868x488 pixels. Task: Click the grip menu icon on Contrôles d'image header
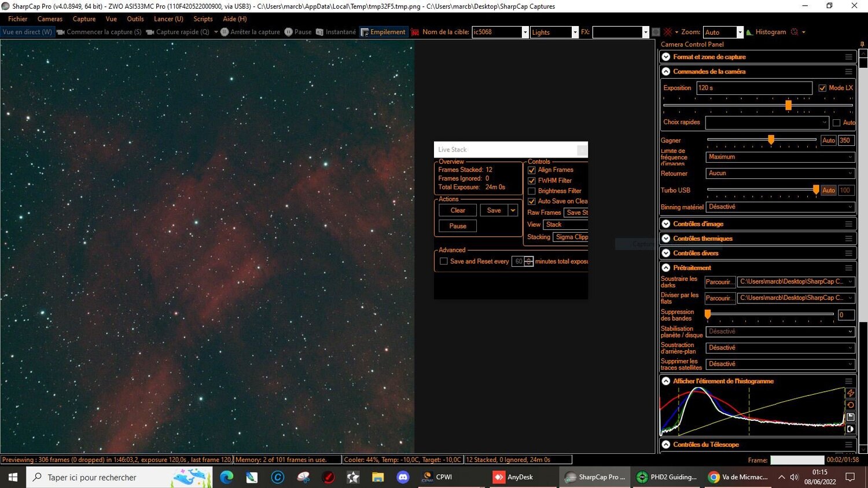click(x=849, y=224)
